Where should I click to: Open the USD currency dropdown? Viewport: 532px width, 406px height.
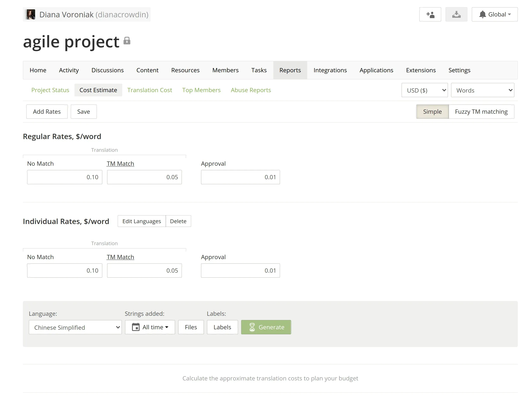[424, 90]
